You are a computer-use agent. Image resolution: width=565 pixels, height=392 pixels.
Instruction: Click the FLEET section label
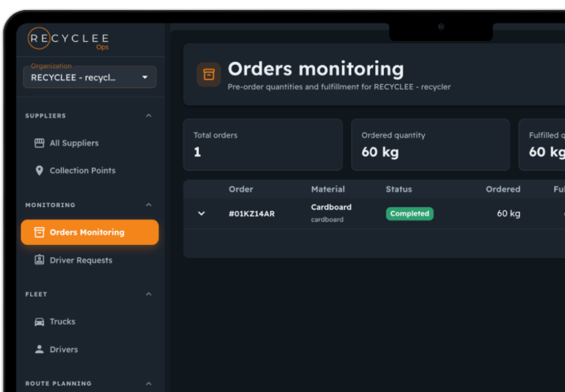tap(36, 294)
